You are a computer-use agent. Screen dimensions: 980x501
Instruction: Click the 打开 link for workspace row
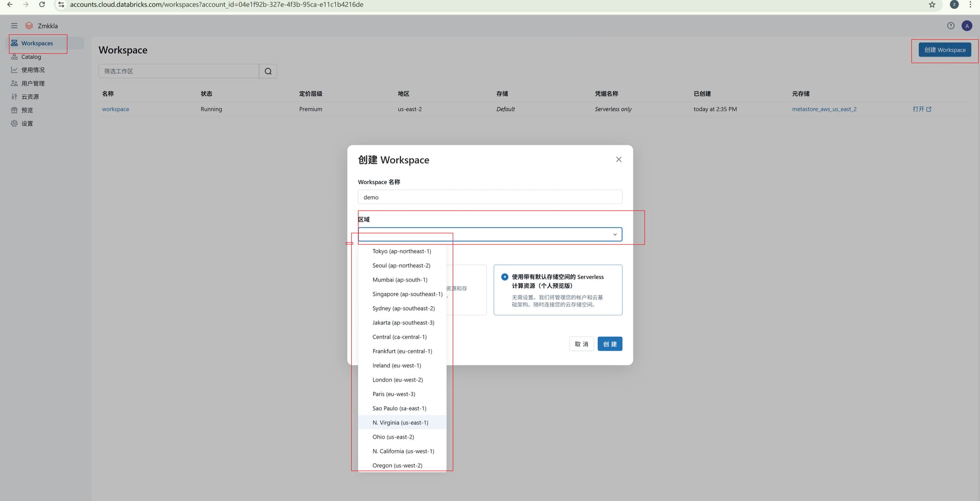coord(922,109)
